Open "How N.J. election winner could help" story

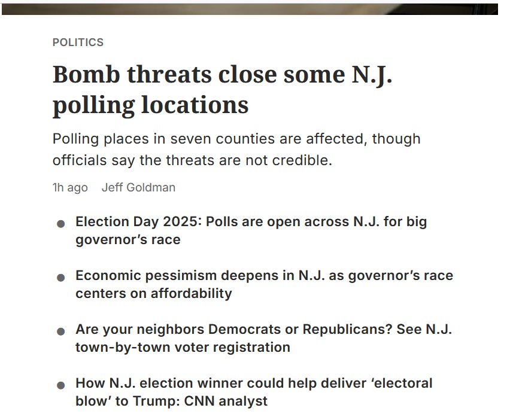click(x=253, y=383)
